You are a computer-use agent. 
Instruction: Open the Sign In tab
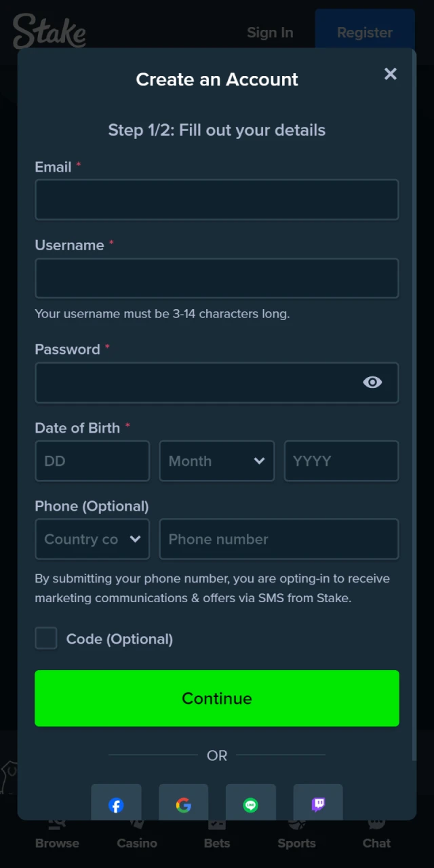pos(269,32)
